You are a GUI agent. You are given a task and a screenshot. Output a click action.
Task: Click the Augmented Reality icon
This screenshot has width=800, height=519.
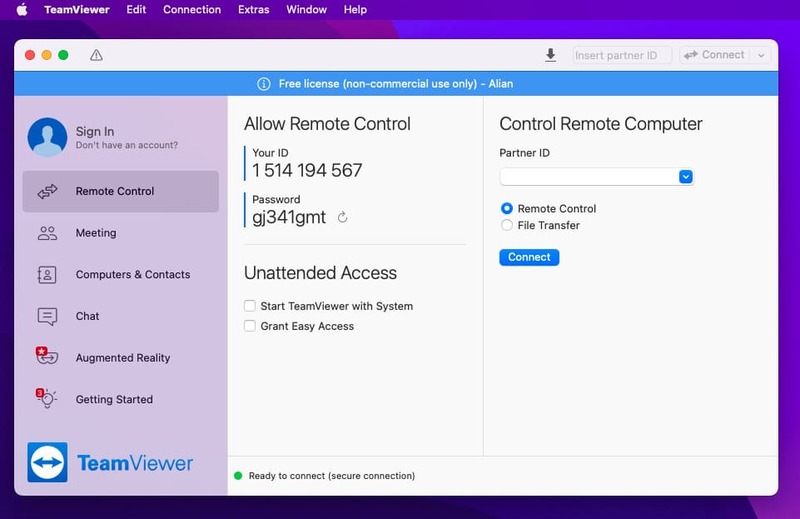click(x=47, y=356)
